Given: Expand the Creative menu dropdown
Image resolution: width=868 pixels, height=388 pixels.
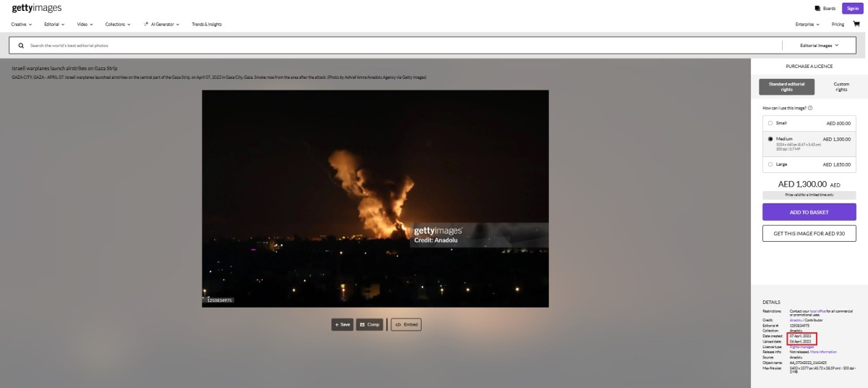Looking at the screenshot, I should [22, 24].
